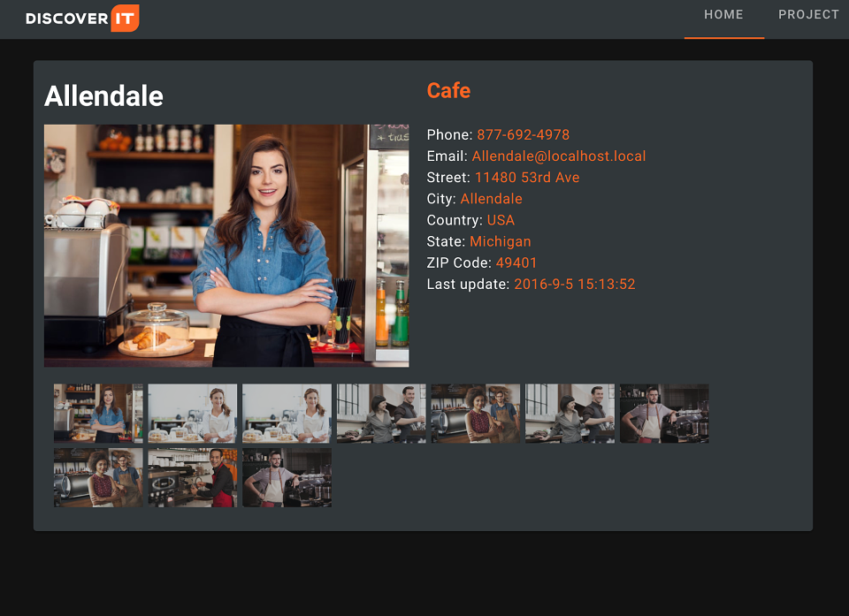Select first thumbnail of woman in denim shirt
849x616 pixels.
pyautogui.click(x=98, y=414)
